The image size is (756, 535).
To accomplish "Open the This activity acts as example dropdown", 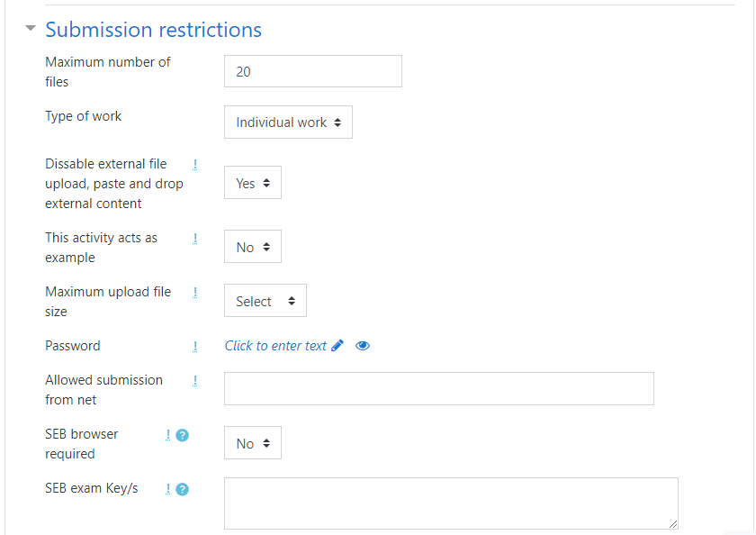I will tap(252, 246).
